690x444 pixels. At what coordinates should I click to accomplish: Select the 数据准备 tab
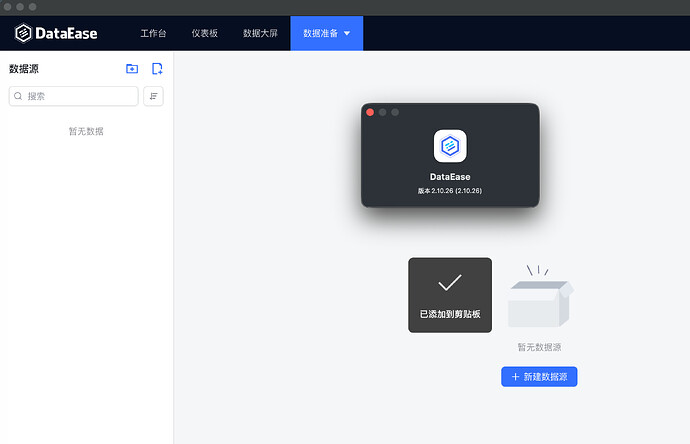(327, 33)
